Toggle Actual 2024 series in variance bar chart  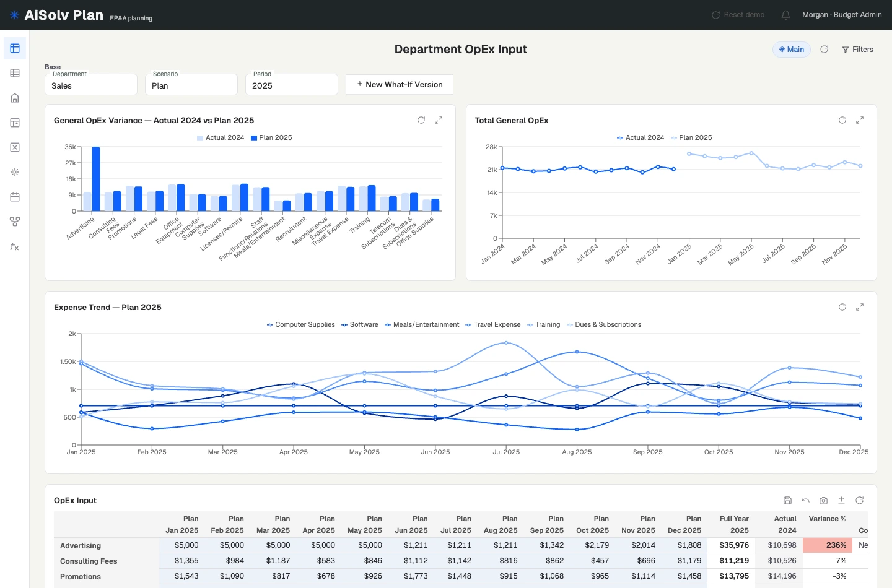(x=221, y=137)
